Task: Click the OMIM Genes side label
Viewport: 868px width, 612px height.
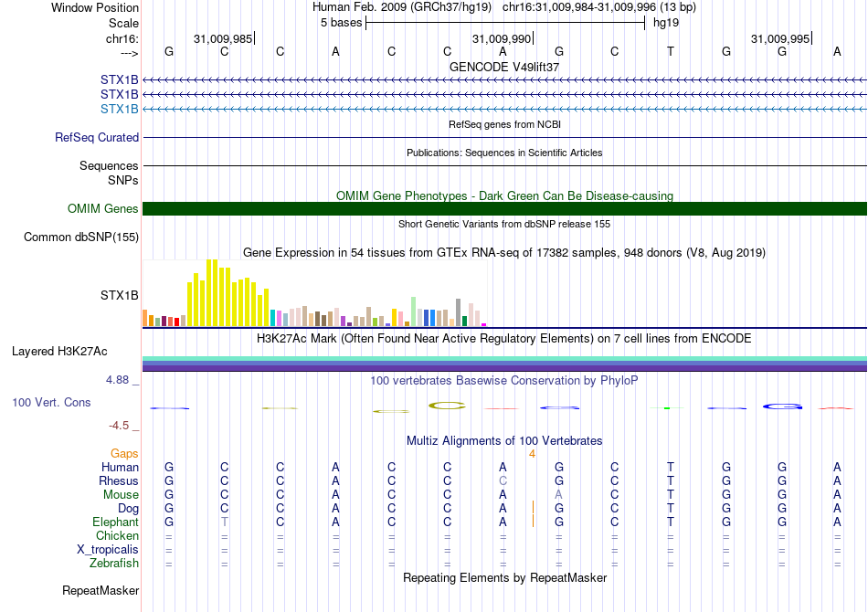Action: pos(102,208)
